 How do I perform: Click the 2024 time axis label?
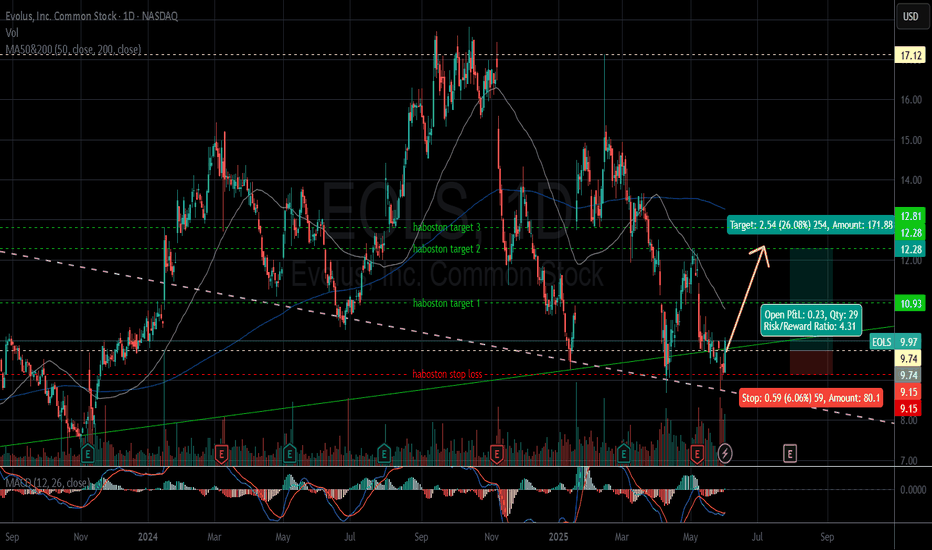pos(148,537)
